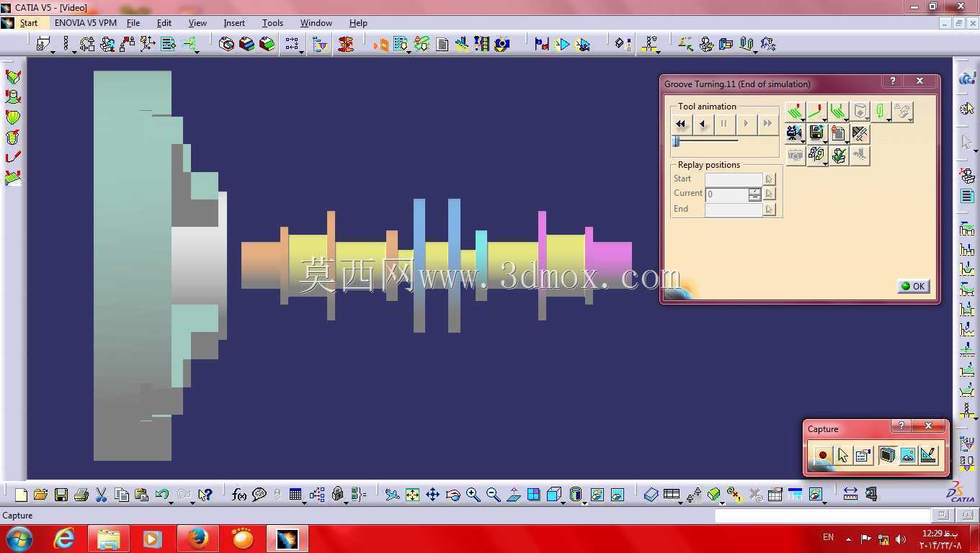Click the forward play animation button

click(x=746, y=124)
